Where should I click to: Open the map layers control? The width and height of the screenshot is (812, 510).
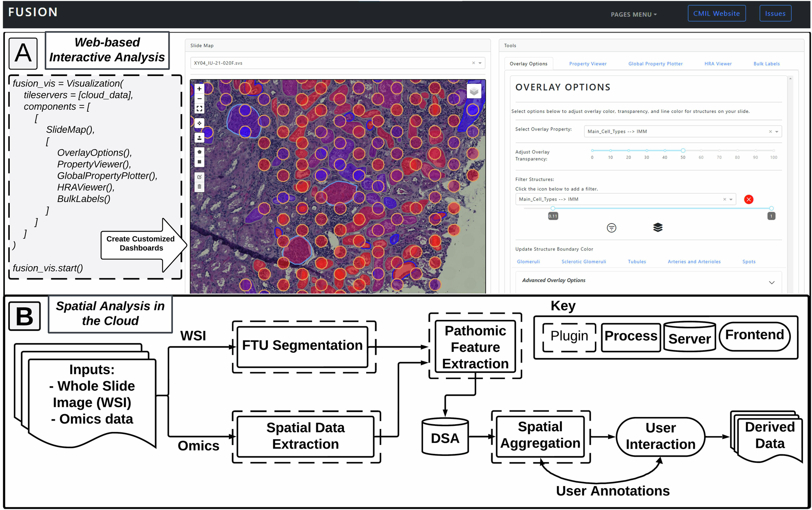tap(474, 91)
